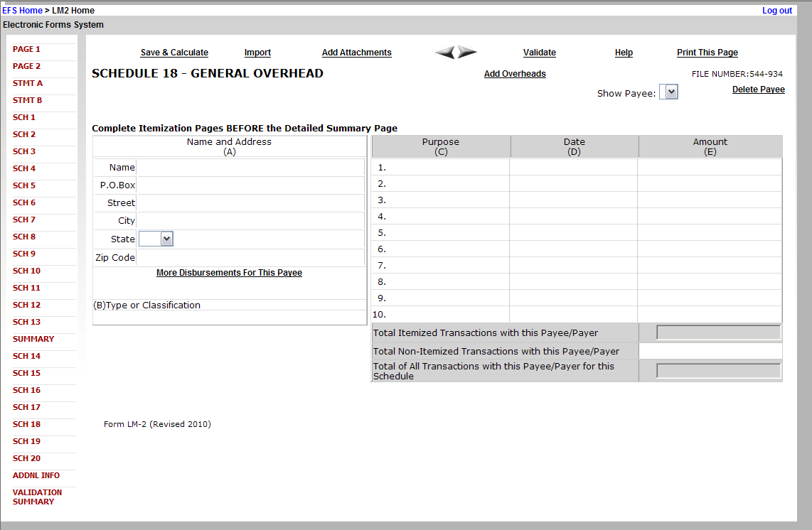The height and width of the screenshot is (530, 812).
Task: Click Amount field in row 4
Action: coord(710,217)
